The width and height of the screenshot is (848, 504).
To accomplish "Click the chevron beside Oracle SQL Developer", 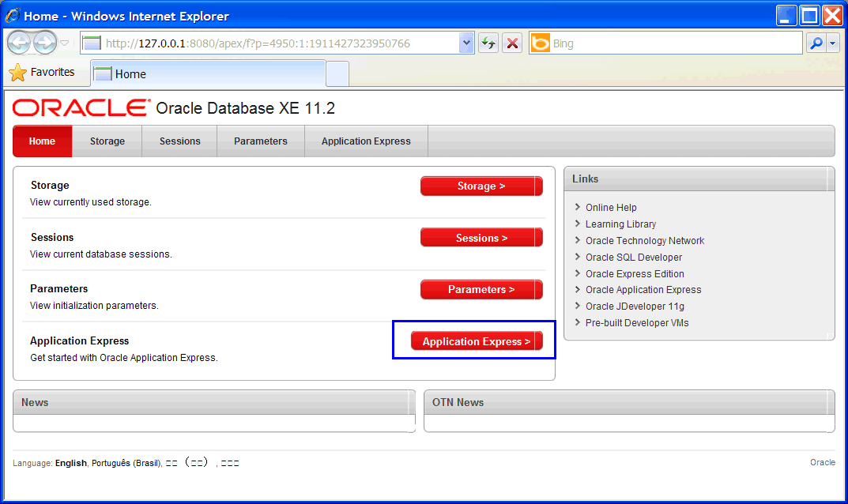I will pos(578,257).
